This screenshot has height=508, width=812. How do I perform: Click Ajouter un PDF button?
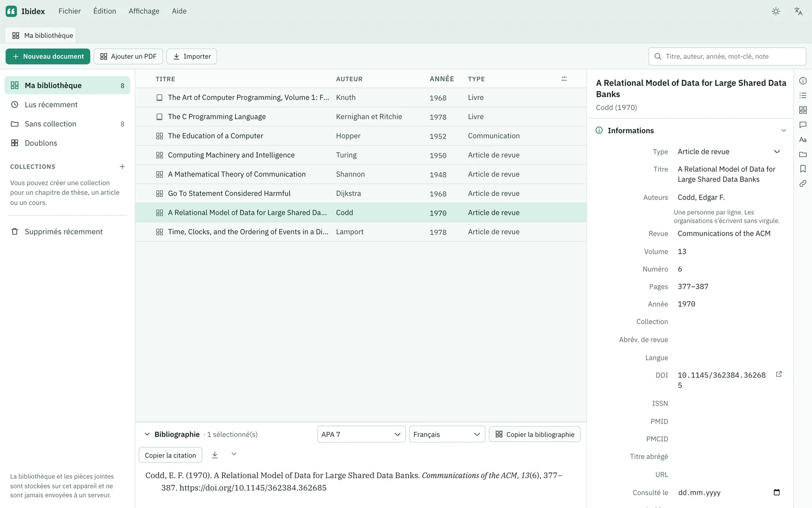[128, 56]
